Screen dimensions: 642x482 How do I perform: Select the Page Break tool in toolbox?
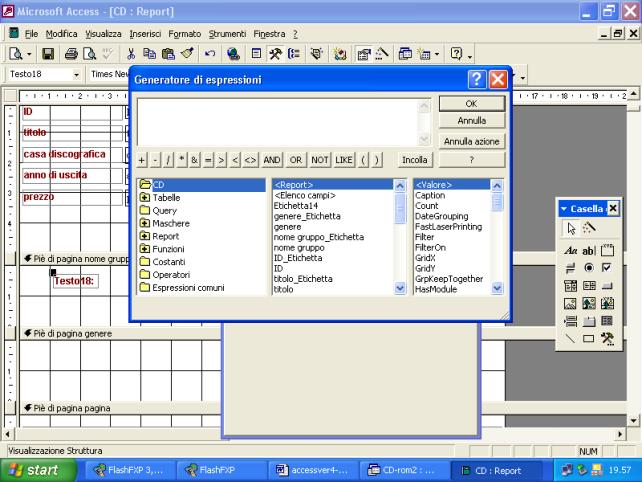[x=570, y=321]
